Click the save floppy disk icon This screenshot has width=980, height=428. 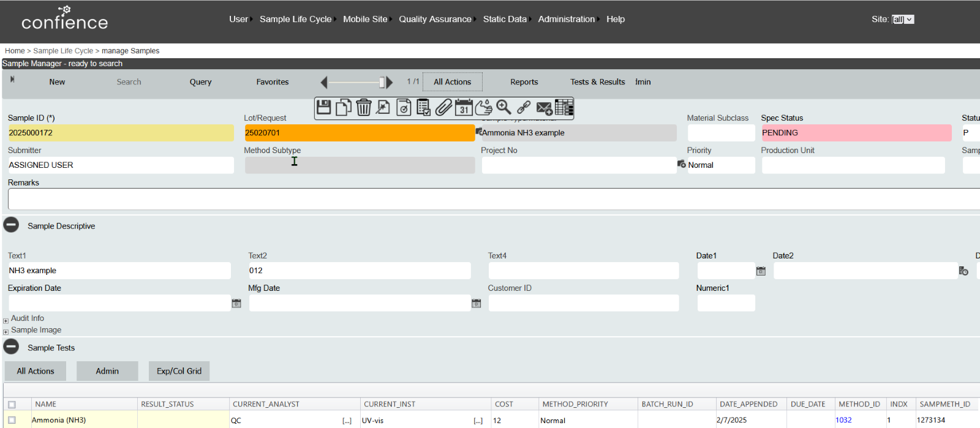point(324,108)
